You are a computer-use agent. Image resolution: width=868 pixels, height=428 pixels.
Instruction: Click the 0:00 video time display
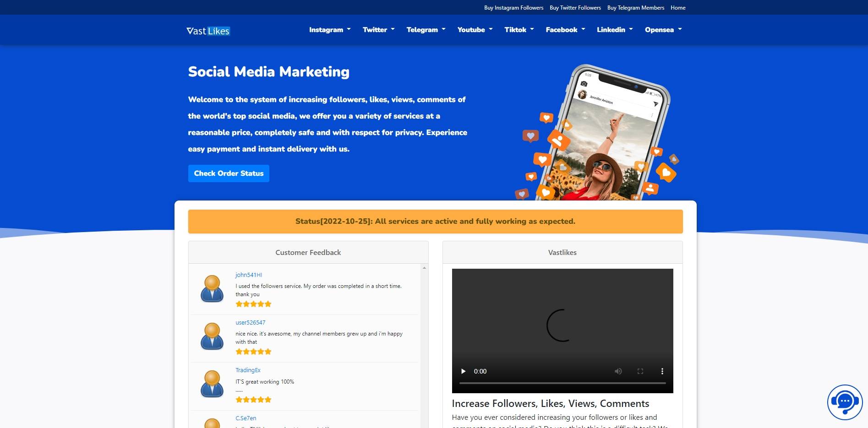[480, 371]
